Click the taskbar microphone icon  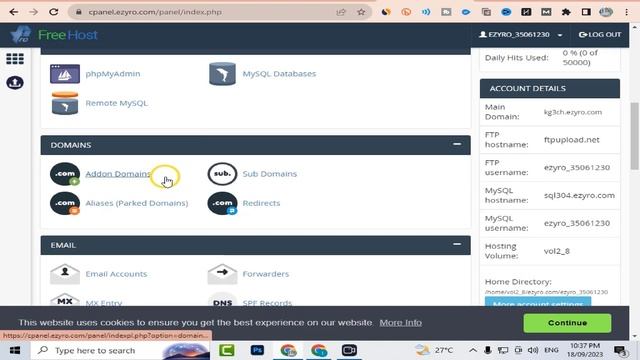coord(488,350)
